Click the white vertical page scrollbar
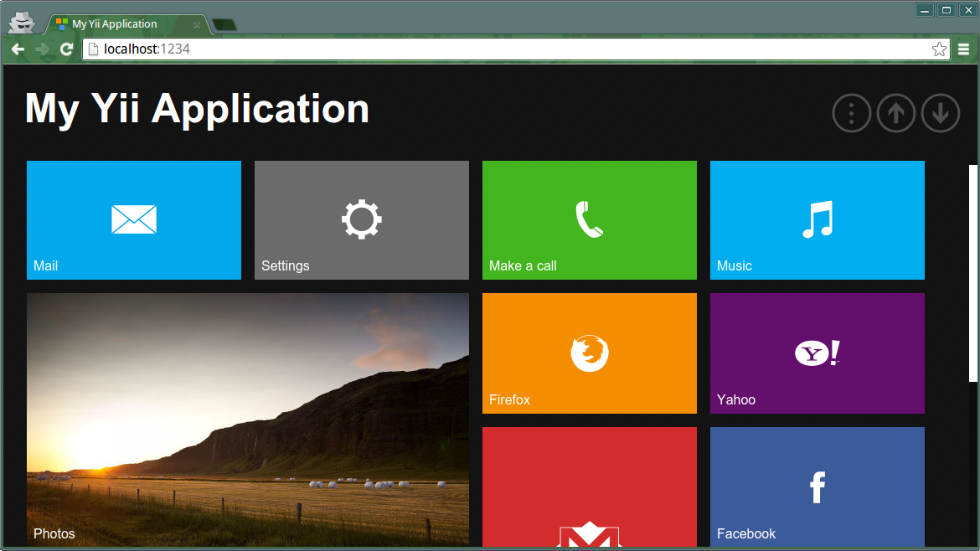This screenshot has width=980, height=551. click(973, 272)
